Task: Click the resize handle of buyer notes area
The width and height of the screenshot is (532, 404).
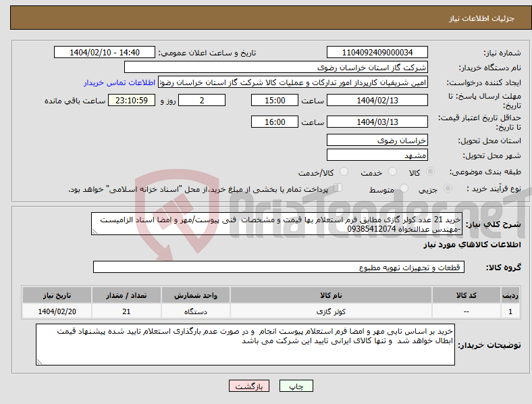Action: point(39,362)
